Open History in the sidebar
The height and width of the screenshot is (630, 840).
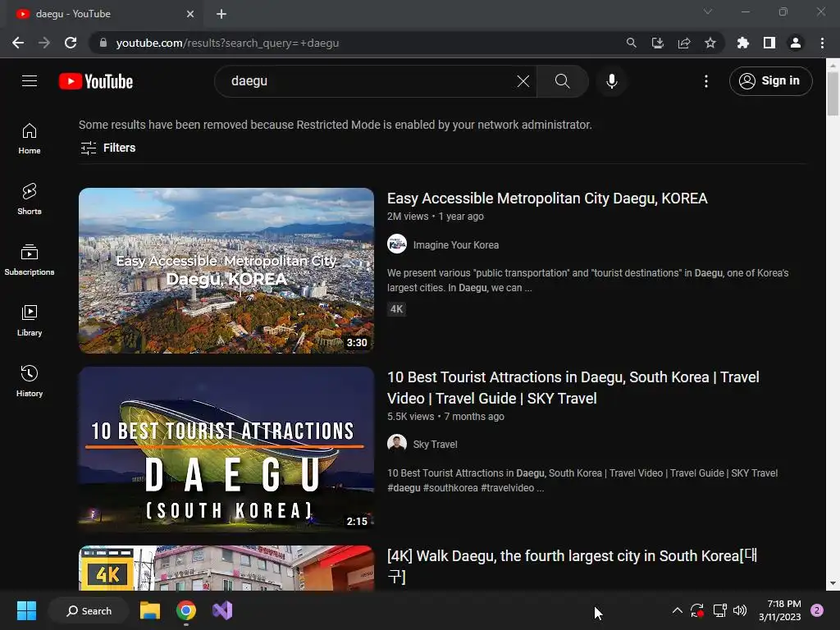30,381
